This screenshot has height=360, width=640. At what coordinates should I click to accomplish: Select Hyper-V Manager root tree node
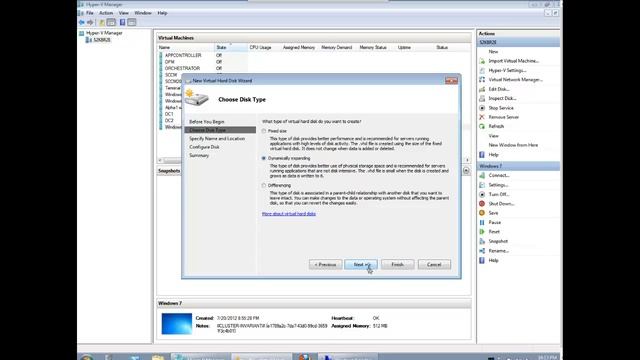click(x=104, y=33)
